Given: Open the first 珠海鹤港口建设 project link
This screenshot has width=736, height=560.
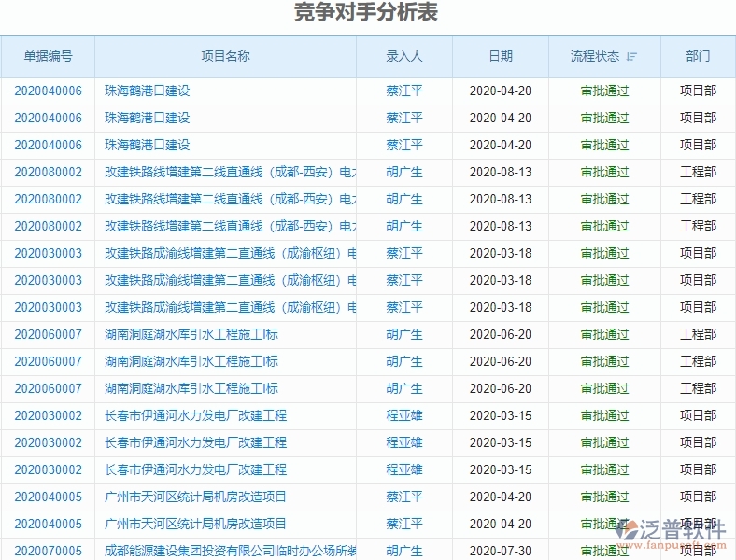Looking at the screenshot, I should [147, 91].
